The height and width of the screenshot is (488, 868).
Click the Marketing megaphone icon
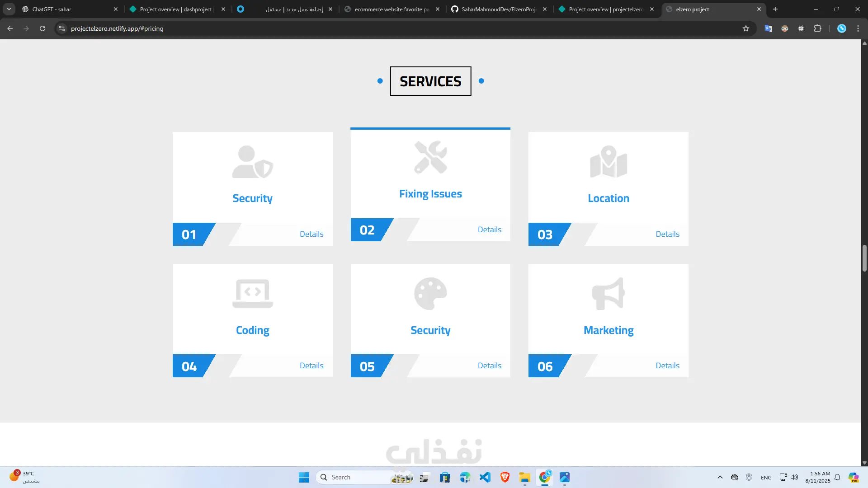(609, 294)
